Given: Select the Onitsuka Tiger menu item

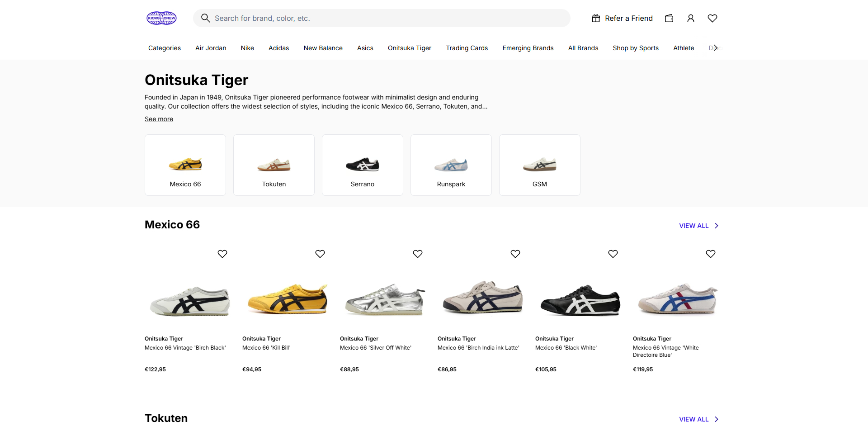Looking at the screenshot, I should 409,48.
